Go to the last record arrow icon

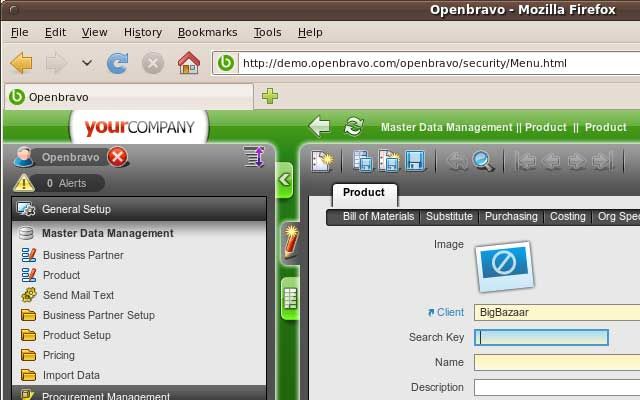point(602,161)
